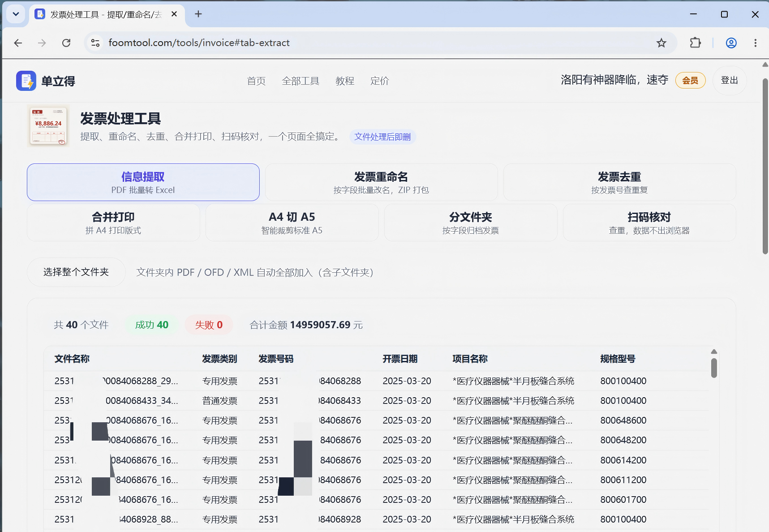The width and height of the screenshot is (769, 532).
Task: Click the 单立得 logo icon
Action: click(x=26, y=81)
